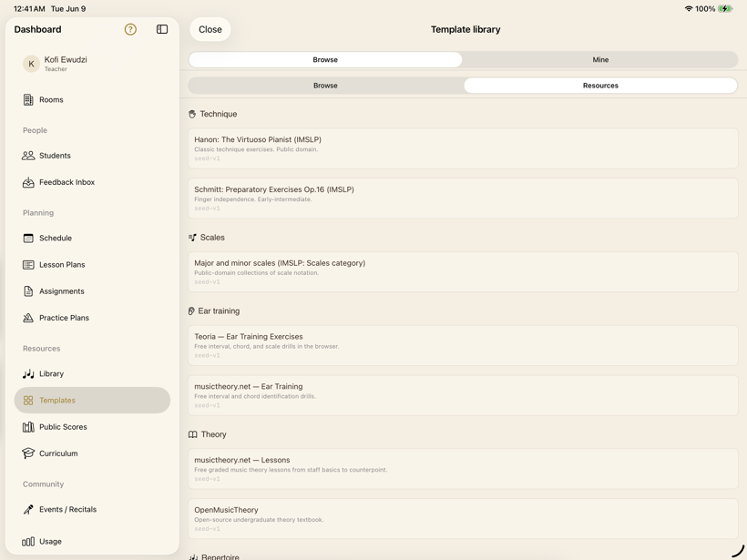Go to Students
This screenshot has width=747, height=560.
tap(92, 155)
